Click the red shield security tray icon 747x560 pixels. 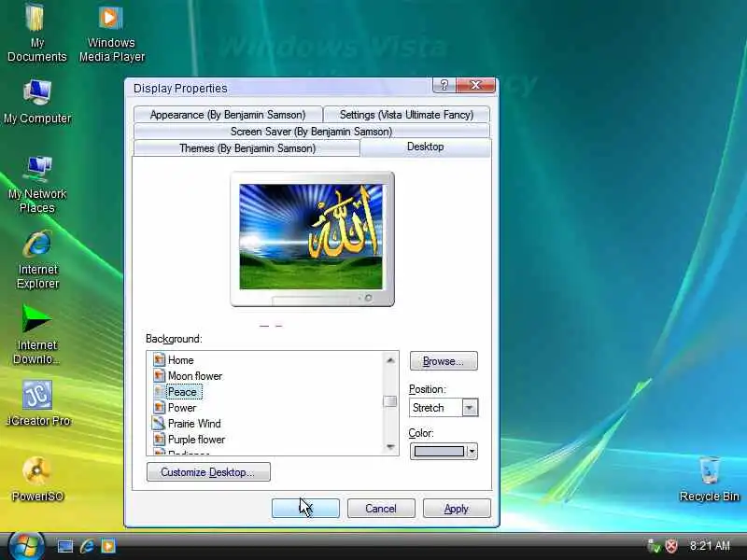671,546
